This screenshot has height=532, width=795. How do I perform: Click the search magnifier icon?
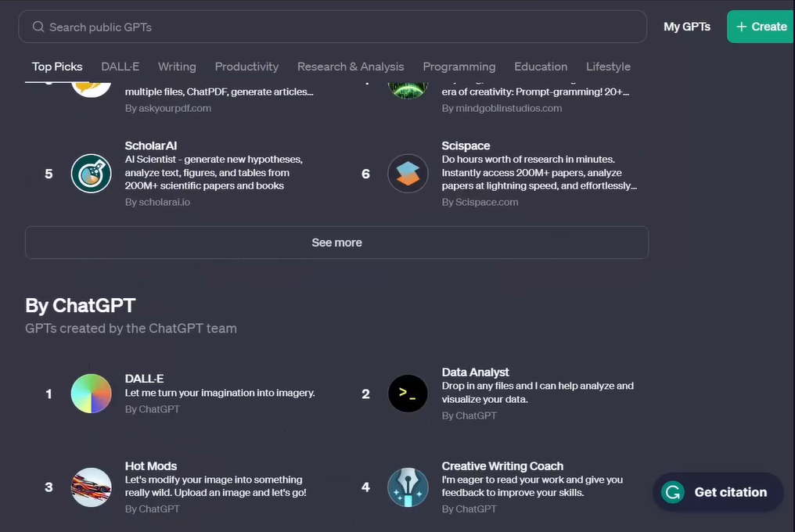[x=38, y=27]
